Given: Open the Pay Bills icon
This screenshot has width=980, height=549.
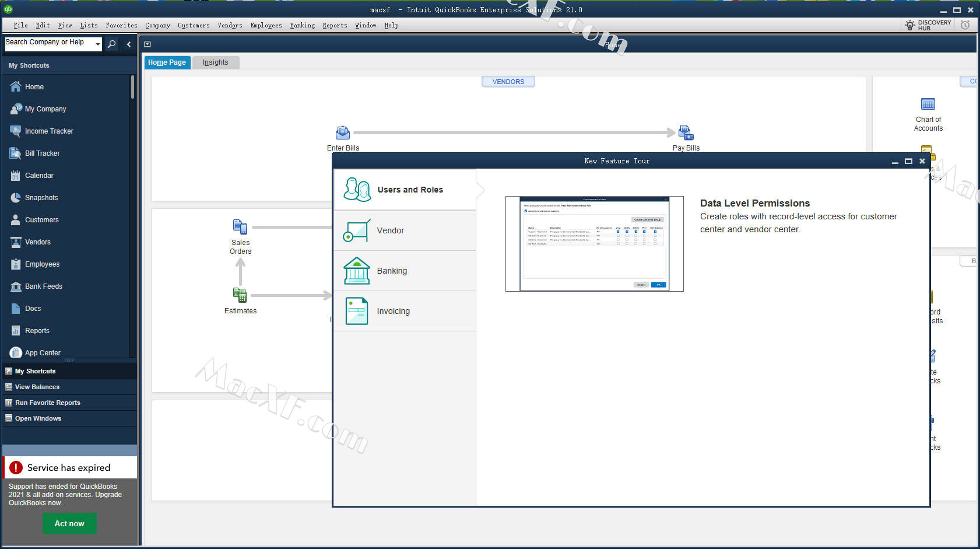Looking at the screenshot, I should pos(686,133).
